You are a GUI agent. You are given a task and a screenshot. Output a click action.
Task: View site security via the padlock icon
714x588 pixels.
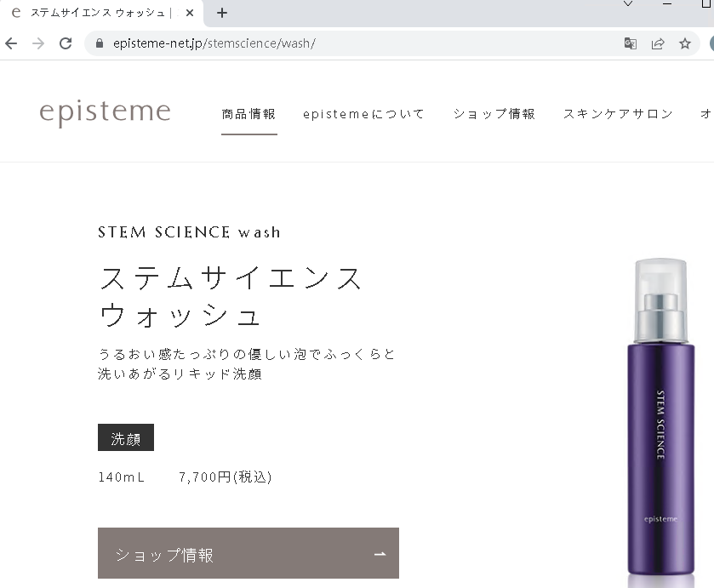[x=100, y=43]
